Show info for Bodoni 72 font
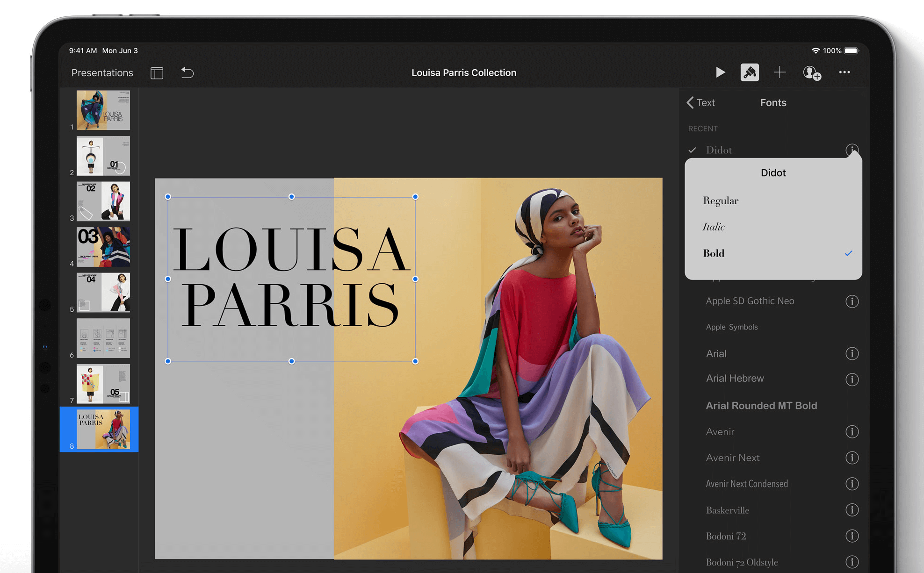This screenshot has width=924, height=573. pyautogui.click(x=852, y=536)
